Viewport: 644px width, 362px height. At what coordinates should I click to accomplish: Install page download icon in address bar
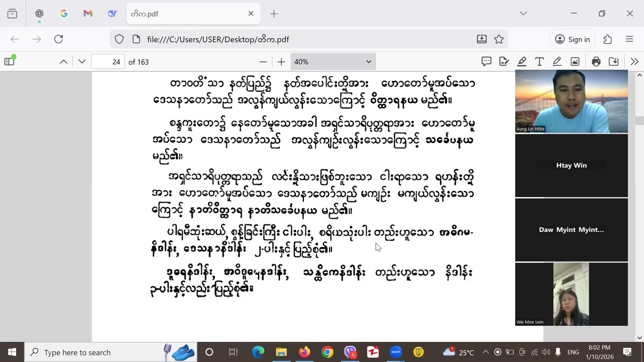click(x=481, y=39)
